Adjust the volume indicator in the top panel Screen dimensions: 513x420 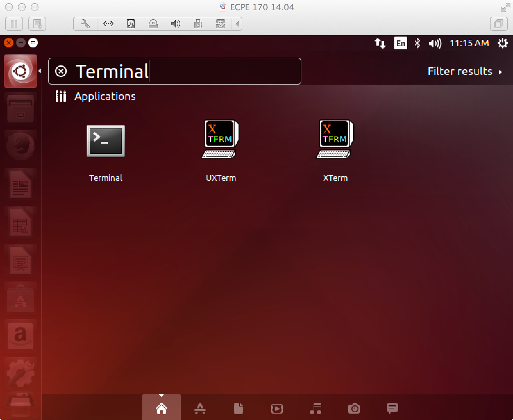(x=434, y=43)
